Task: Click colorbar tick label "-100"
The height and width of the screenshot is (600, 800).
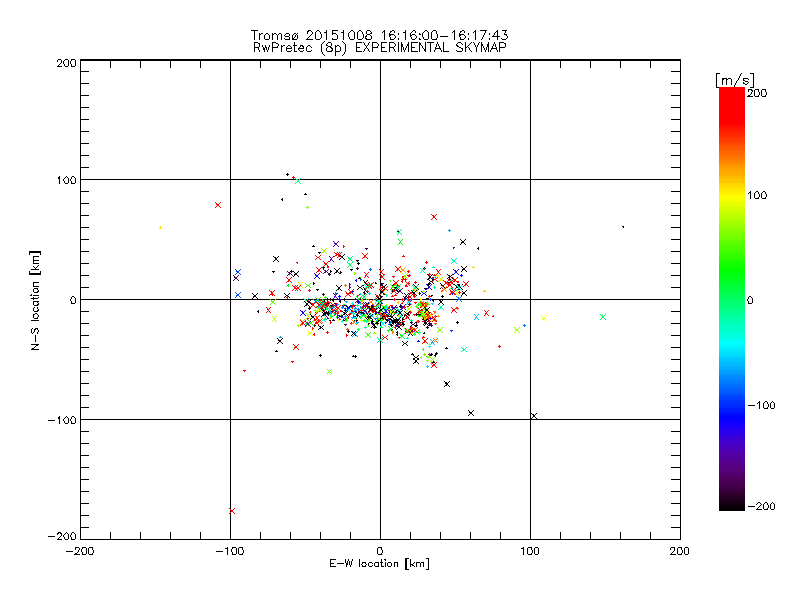Action: tap(761, 406)
